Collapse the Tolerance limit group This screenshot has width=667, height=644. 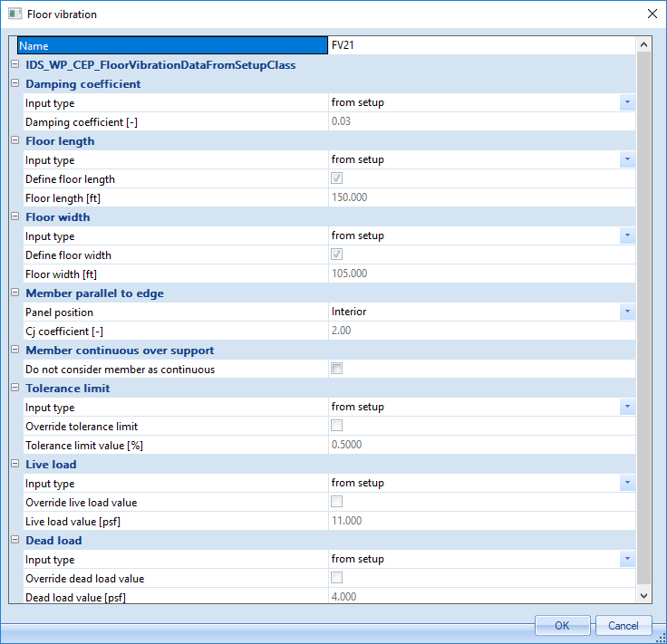tap(14, 389)
